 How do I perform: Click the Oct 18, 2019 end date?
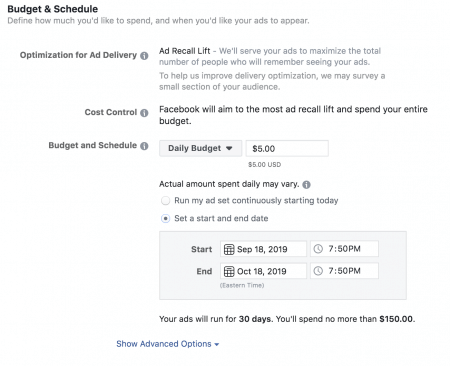coord(263,271)
